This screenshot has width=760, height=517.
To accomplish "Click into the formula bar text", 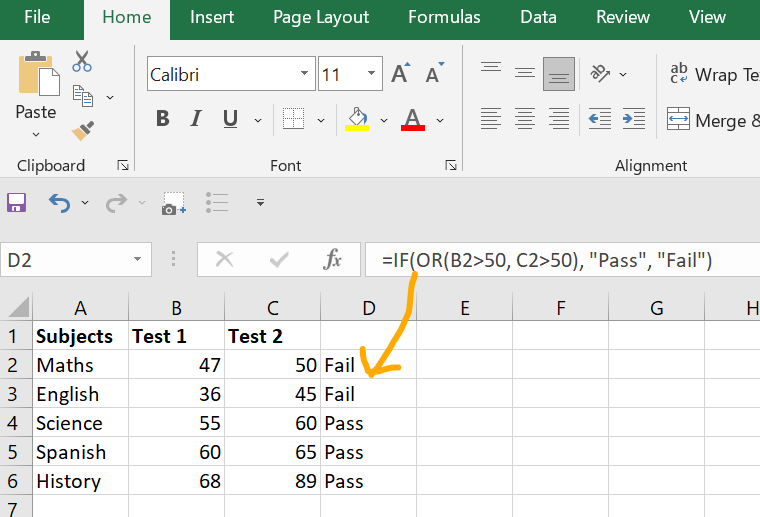I will (x=547, y=260).
